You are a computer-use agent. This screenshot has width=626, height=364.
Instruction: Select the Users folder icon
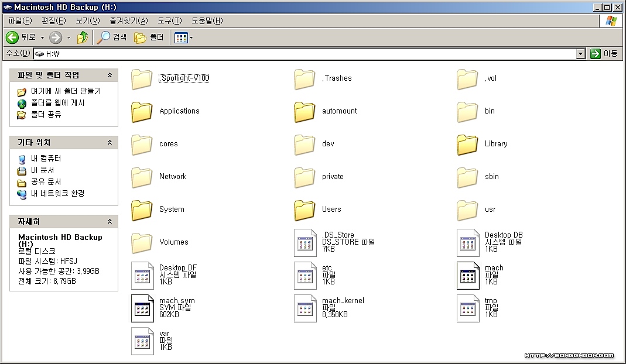click(x=305, y=210)
